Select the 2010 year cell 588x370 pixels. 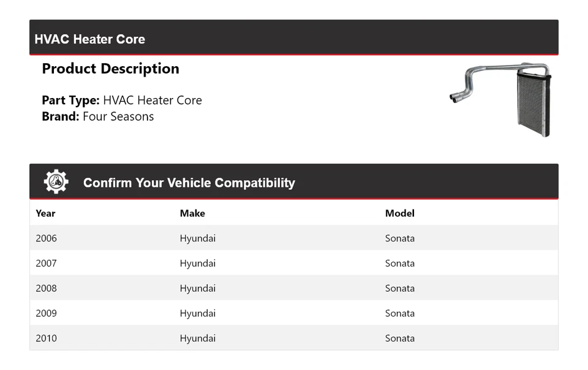tap(46, 338)
